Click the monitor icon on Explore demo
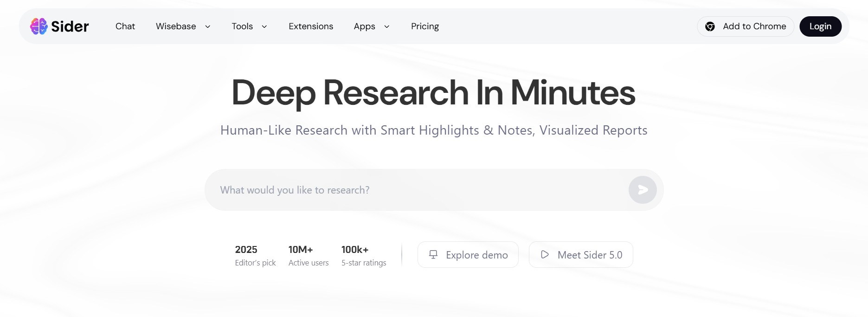This screenshot has width=868, height=317. point(433,255)
